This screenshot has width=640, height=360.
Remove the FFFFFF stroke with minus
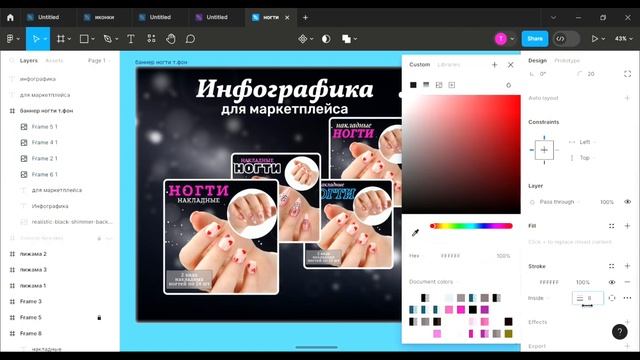(x=627, y=282)
